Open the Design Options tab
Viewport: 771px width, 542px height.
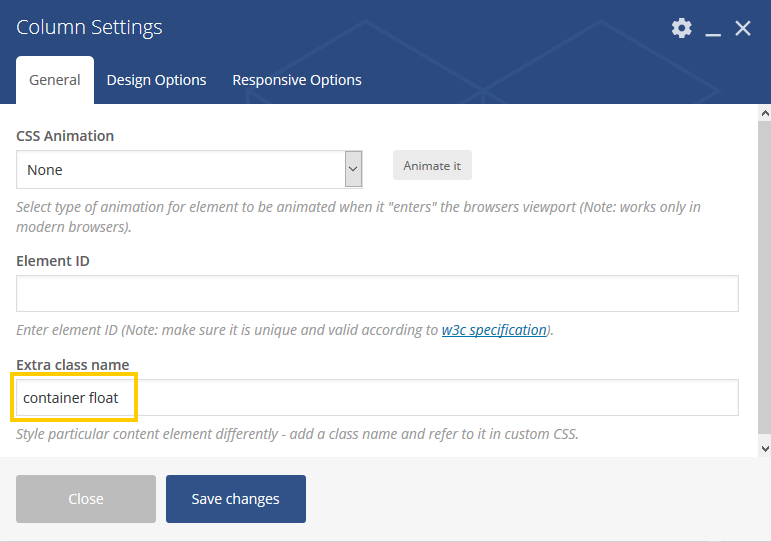click(x=156, y=80)
